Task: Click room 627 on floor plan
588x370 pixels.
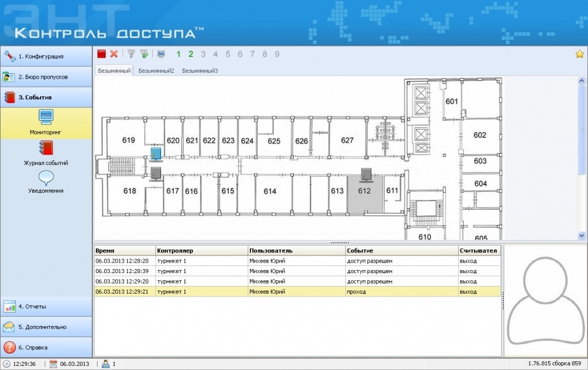Action: click(x=348, y=140)
